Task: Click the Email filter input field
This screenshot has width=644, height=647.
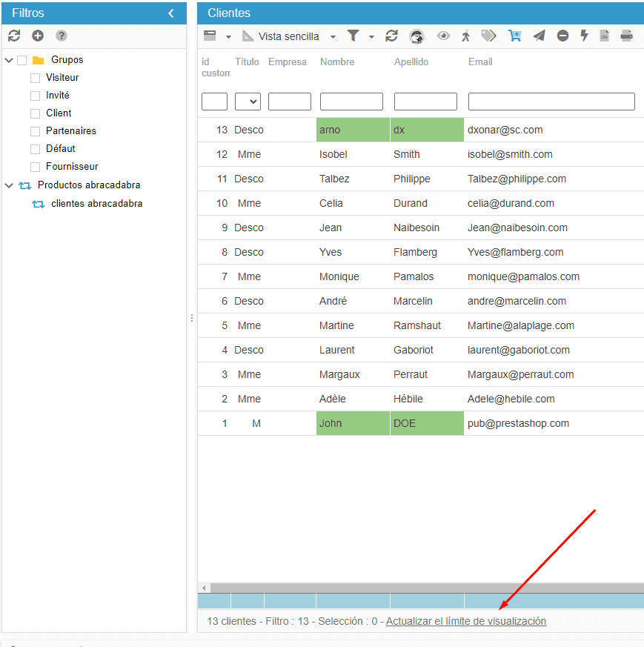Action: pyautogui.click(x=551, y=102)
